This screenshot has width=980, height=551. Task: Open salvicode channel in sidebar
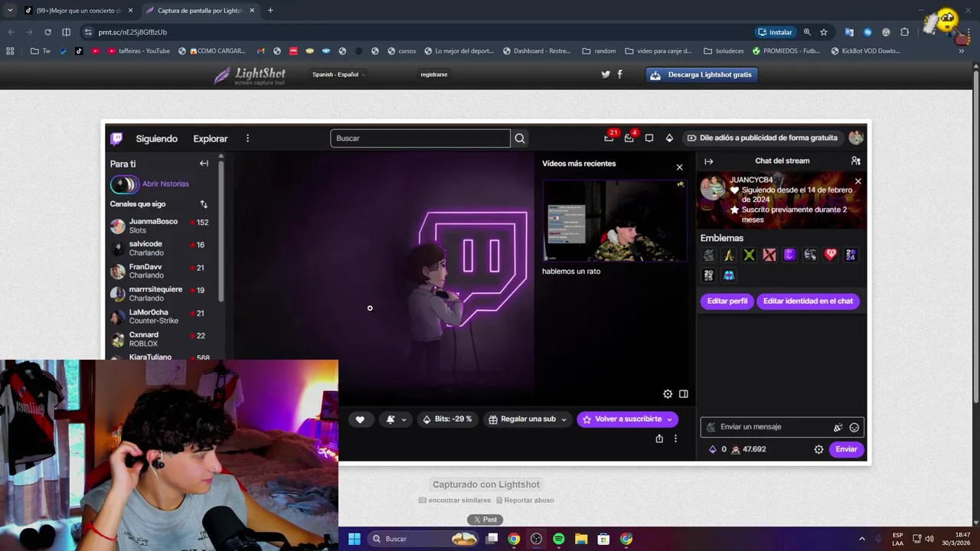click(161, 249)
